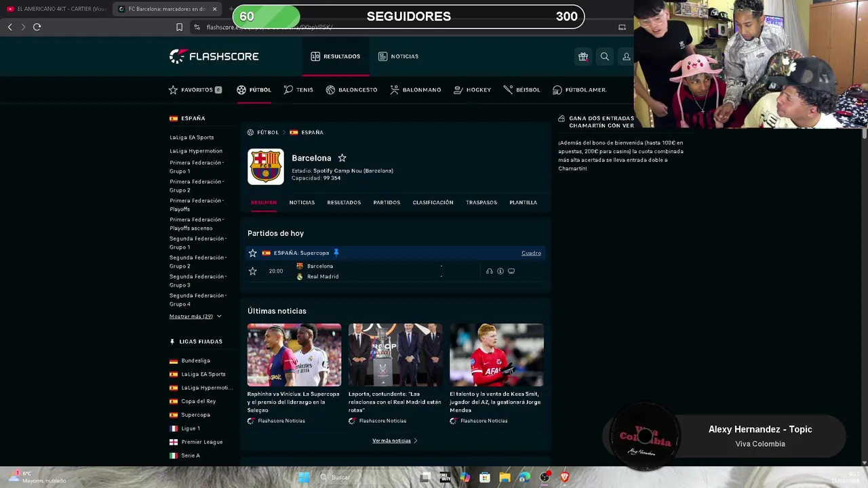
Task: Open Primera Federación - Grupo 1
Action: click(x=197, y=167)
